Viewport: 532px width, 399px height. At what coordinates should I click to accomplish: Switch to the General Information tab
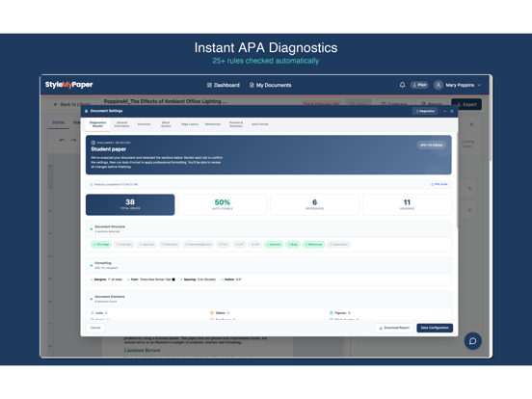pyautogui.click(x=121, y=124)
